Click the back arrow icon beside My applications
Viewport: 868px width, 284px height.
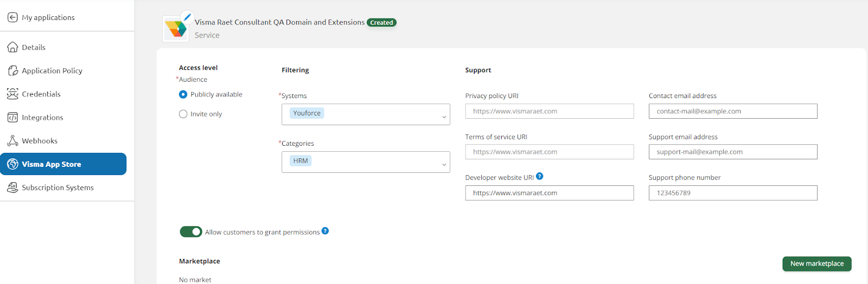click(x=12, y=17)
